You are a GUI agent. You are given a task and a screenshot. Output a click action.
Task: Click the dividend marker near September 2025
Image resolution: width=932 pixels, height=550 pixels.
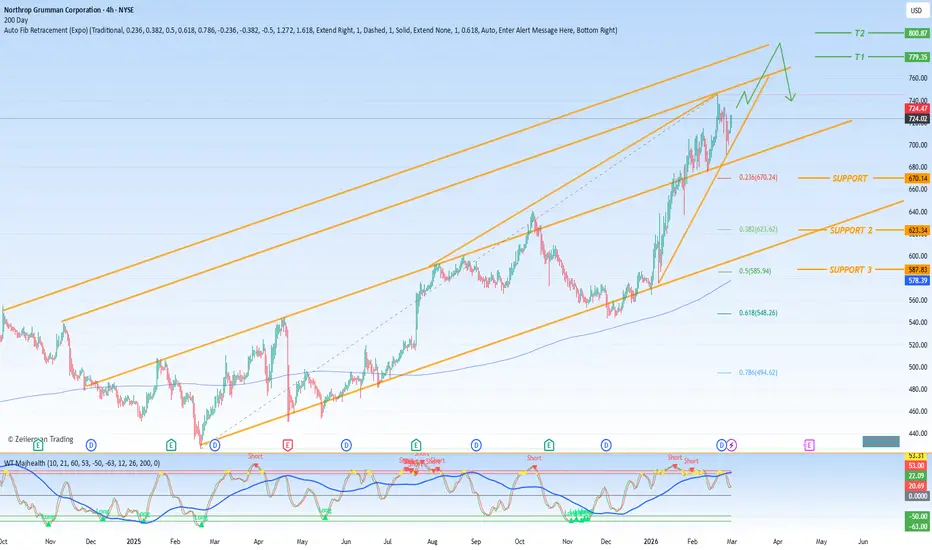(476, 445)
